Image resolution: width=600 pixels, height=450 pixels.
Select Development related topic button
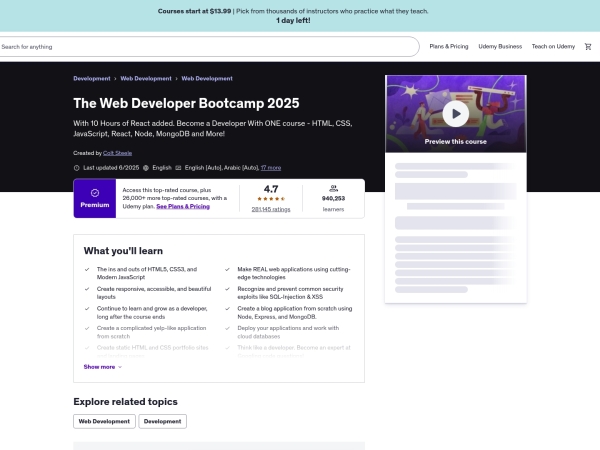pyautogui.click(x=163, y=421)
